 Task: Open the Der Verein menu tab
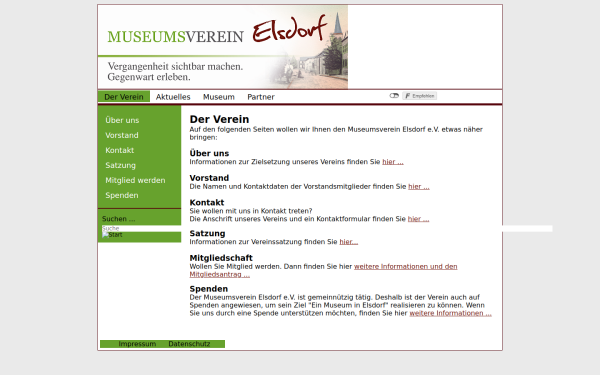(124, 97)
